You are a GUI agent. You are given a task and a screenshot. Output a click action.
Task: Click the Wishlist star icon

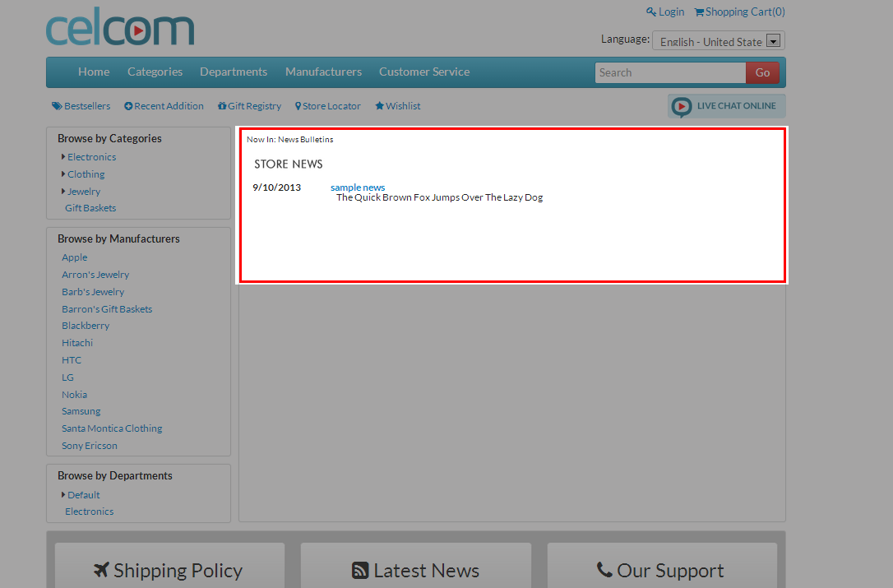coord(379,105)
